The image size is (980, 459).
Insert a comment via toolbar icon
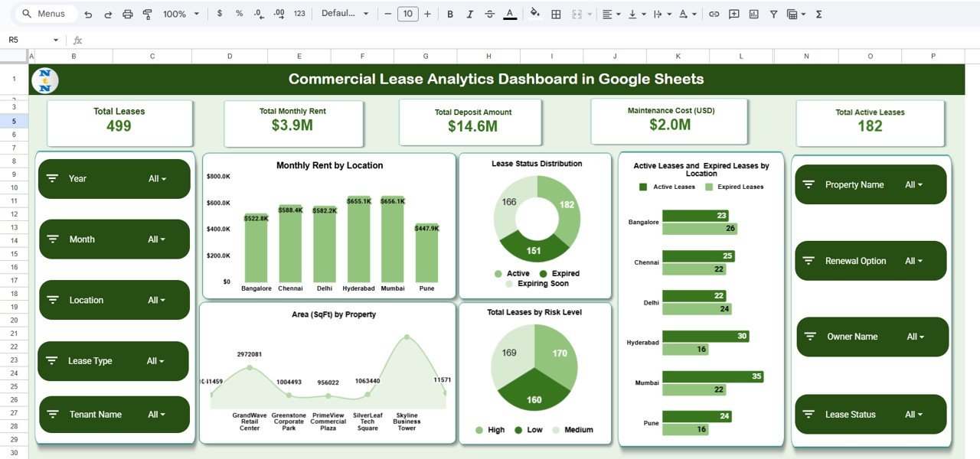tap(733, 14)
